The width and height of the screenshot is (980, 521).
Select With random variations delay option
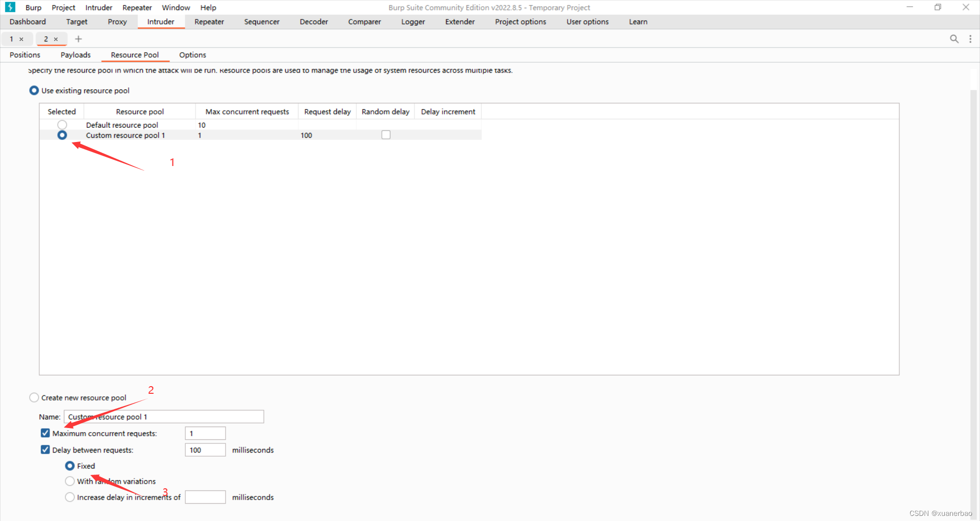click(70, 481)
